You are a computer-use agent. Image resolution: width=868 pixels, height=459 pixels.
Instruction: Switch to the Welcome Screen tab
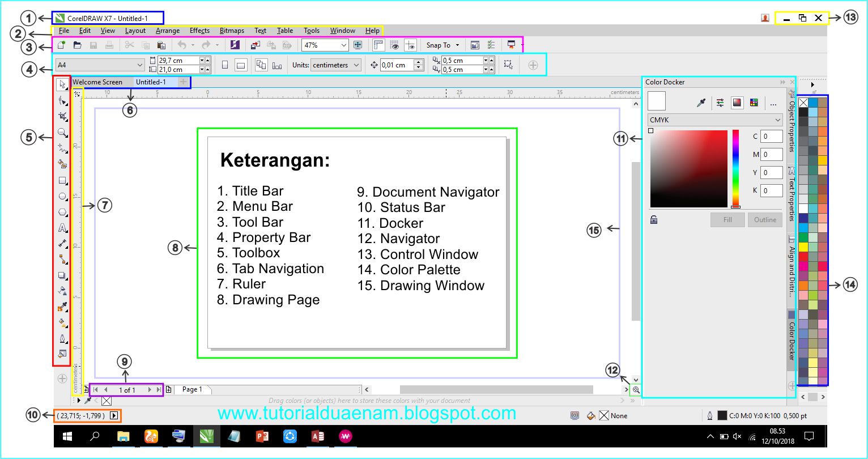pos(97,82)
